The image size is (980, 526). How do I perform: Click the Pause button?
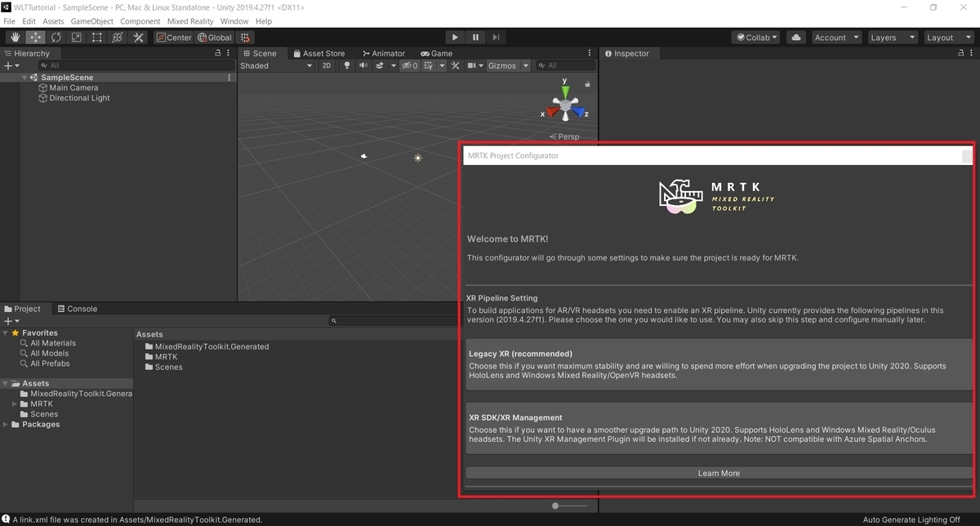tap(476, 38)
